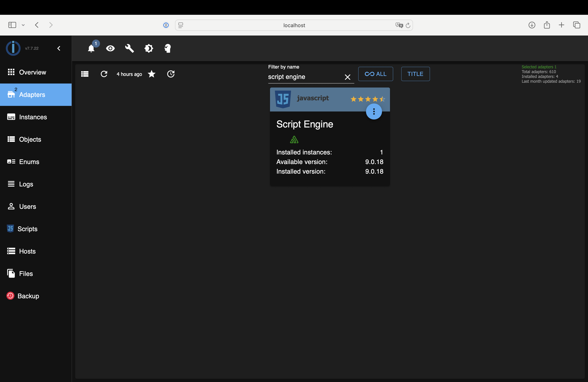The width and height of the screenshot is (588, 382).
Task: Click the javascript star rating
Action: (368, 99)
